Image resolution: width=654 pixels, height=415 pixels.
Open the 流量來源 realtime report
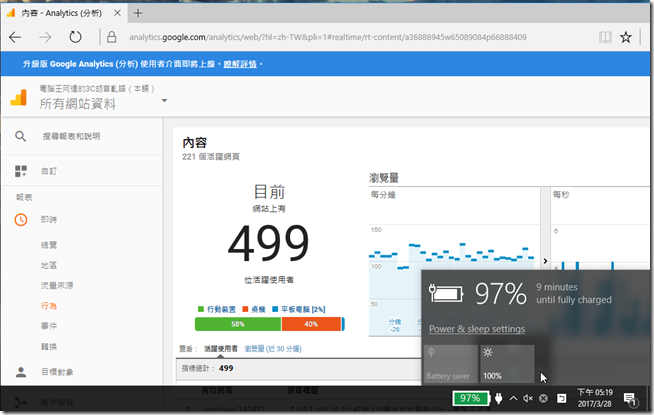57,285
